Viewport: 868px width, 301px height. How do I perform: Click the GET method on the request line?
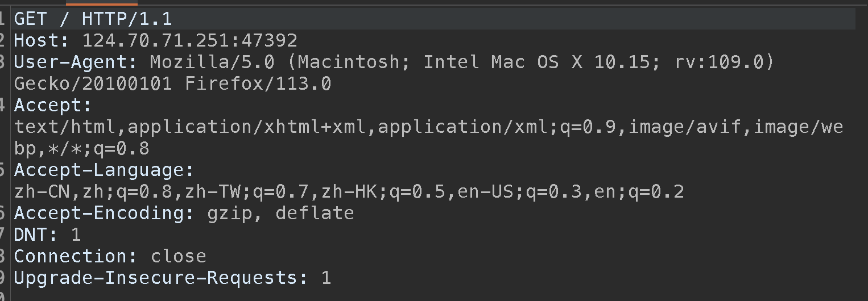click(x=31, y=19)
